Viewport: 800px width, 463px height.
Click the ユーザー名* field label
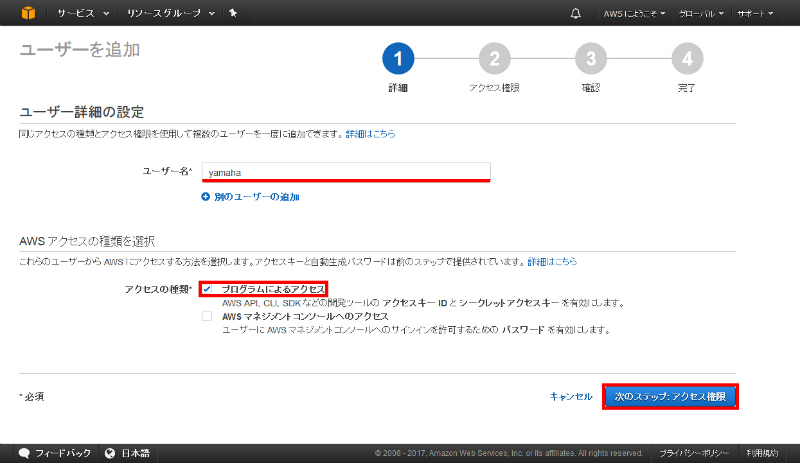167,172
